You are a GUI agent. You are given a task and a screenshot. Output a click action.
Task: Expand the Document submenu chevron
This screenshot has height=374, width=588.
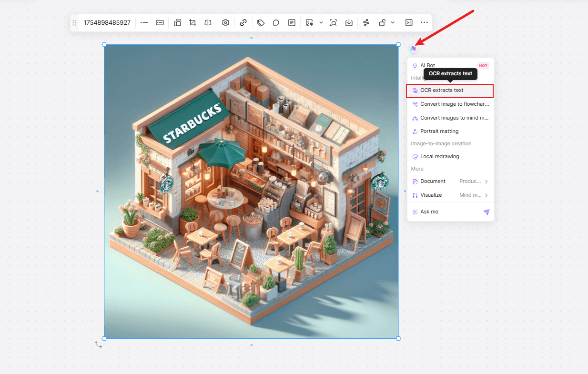(487, 182)
